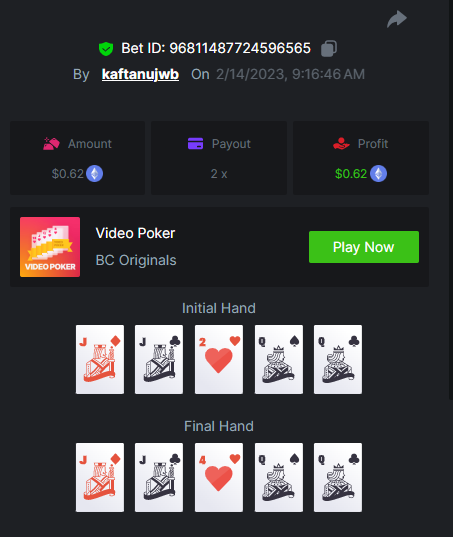Select Queen of clubs in Final Hand
The image size is (453, 537).
coord(338,477)
